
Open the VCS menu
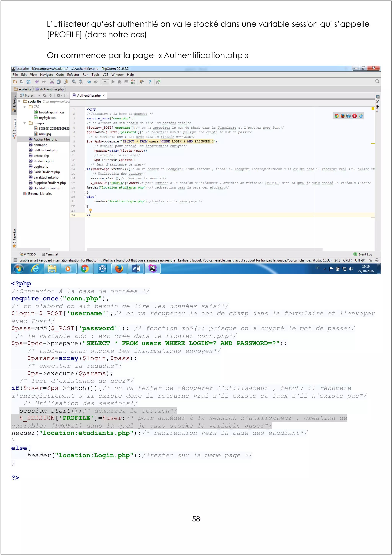click(x=105, y=75)
